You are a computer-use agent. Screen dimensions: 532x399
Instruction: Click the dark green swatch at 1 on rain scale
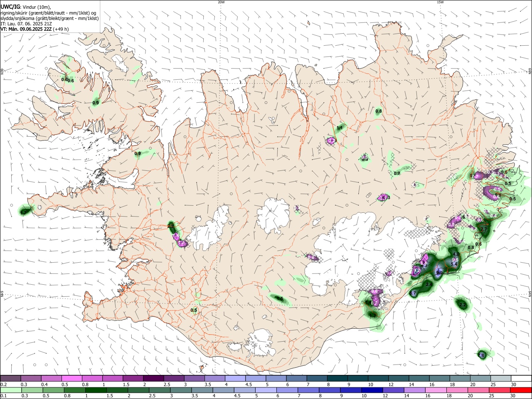tap(95, 390)
